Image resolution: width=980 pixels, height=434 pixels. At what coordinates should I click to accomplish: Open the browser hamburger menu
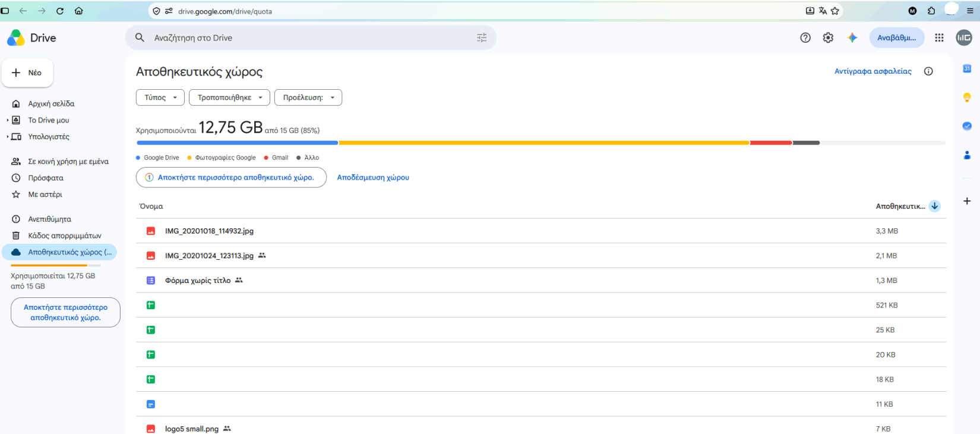(970, 11)
